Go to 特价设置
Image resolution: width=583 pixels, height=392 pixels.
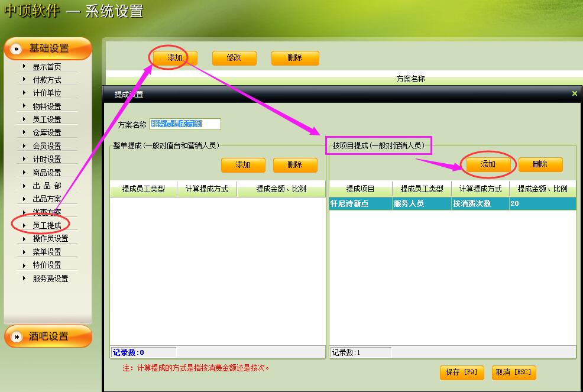tap(47, 265)
